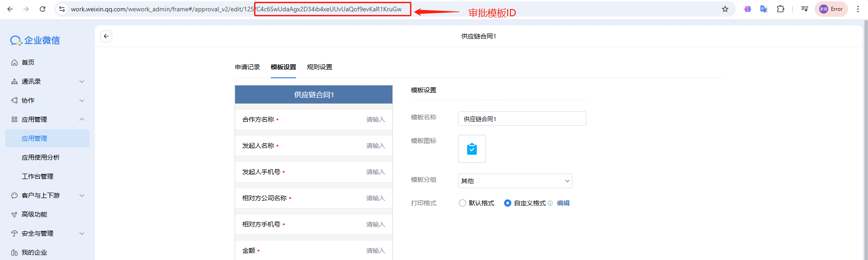Switch to the 模板设置 tab
Viewport: 868px width, 260px height.
[x=283, y=67]
